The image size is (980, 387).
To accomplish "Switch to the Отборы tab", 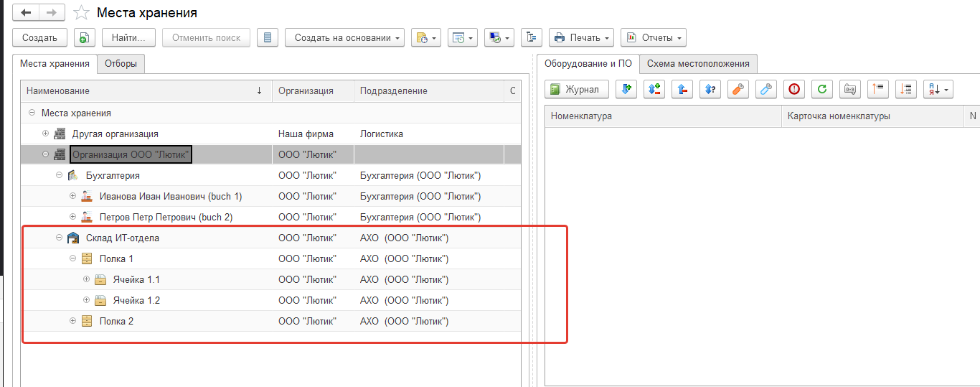I will coord(121,64).
